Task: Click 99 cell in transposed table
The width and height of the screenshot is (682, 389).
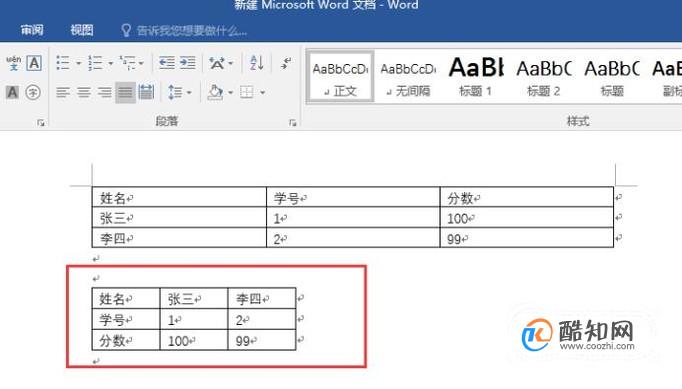Action: tap(262, 340)
